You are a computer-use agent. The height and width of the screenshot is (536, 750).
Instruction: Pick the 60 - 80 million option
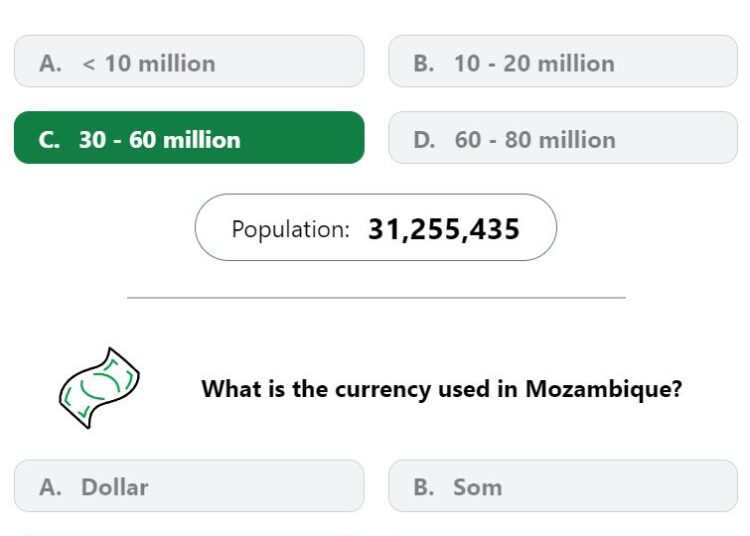coord(563,138)
